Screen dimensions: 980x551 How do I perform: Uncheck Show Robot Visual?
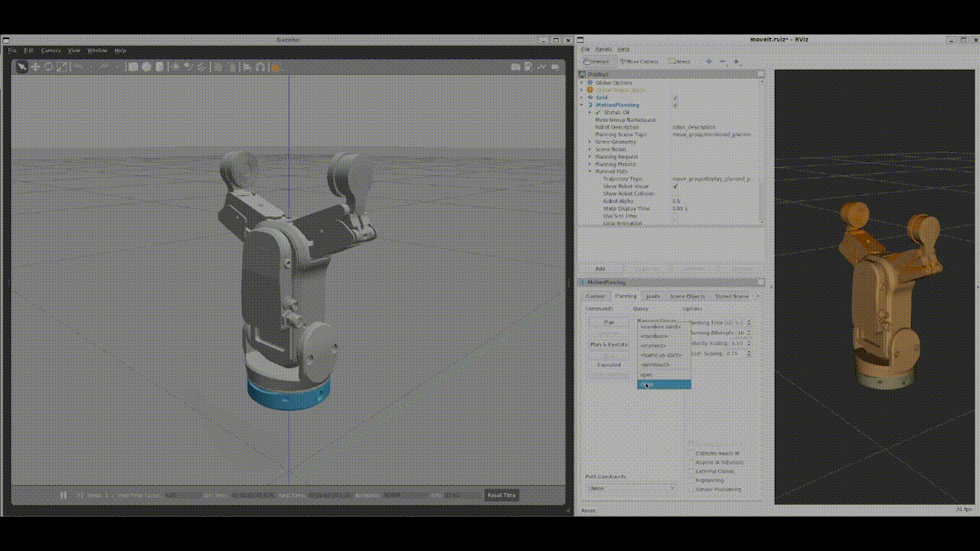pyautogui.click(x=675, y=186)
